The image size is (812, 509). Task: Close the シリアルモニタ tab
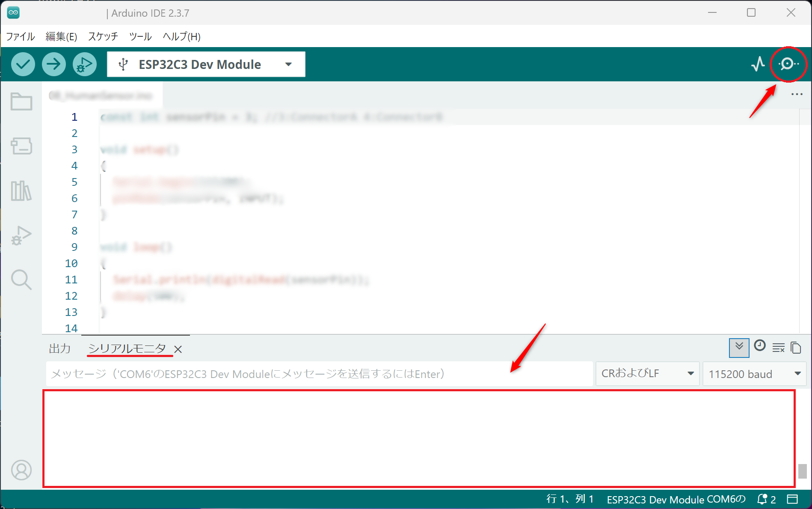[178, 349]
